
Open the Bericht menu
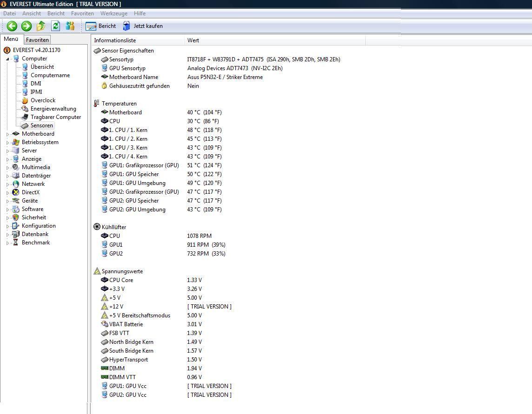coord(56,13)
